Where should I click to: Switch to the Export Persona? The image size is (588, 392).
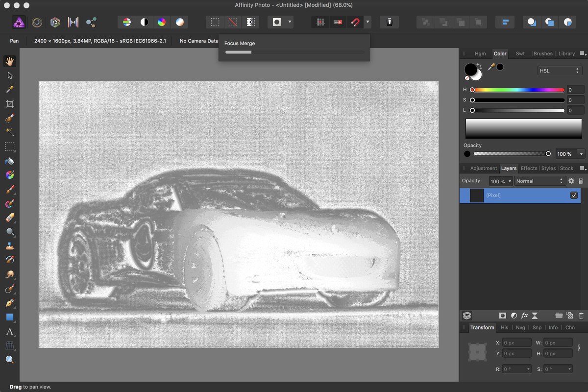tap(91, 22)
